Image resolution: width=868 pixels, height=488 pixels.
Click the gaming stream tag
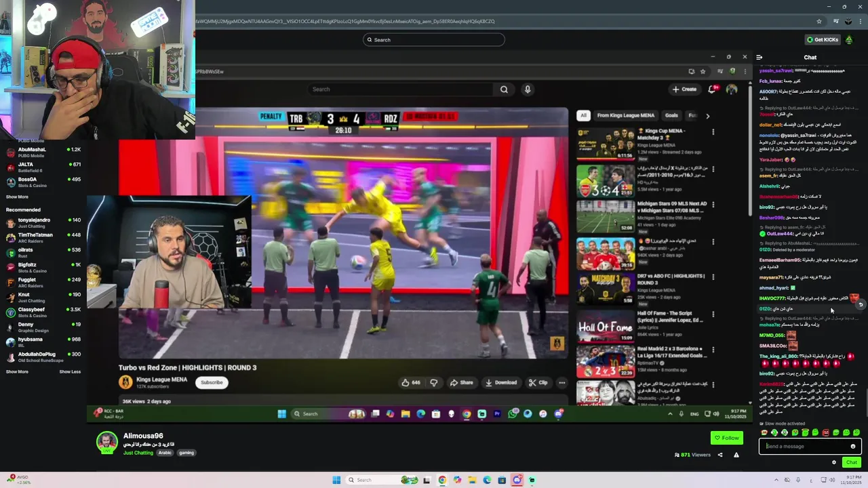[x=186, y=453]
